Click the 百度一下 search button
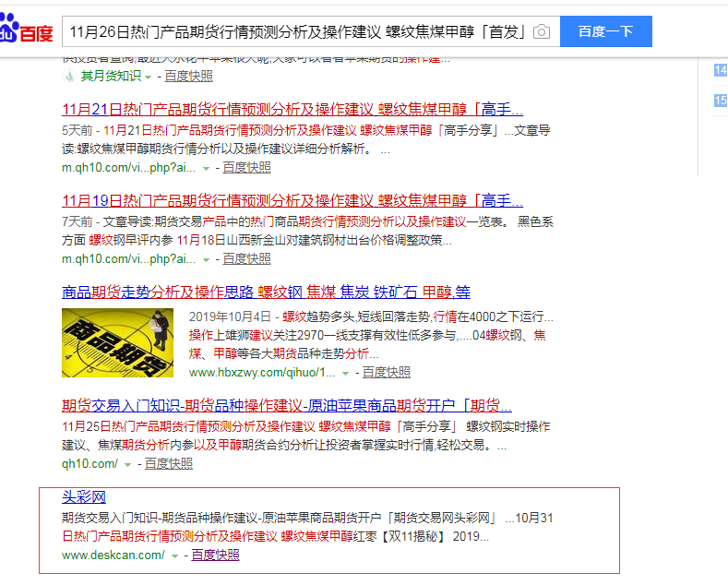This screenshot has height=585, width=728. (x=606, y=31)
